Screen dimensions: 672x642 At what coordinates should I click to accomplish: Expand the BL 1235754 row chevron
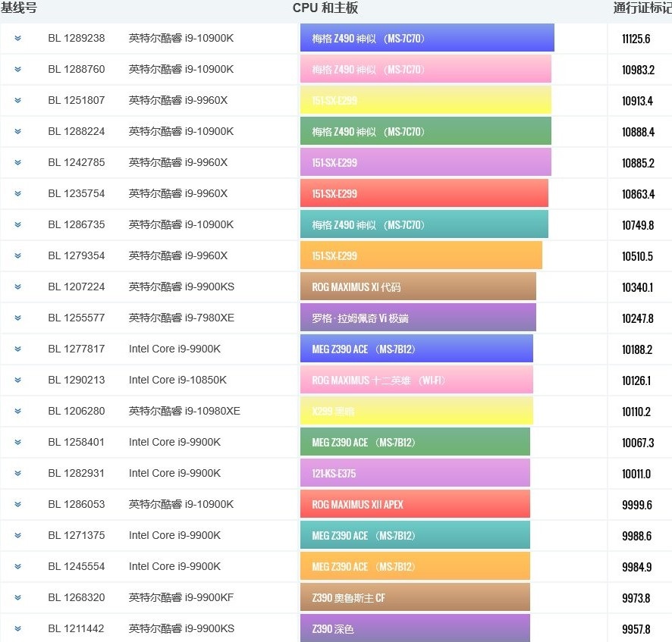click(17, 193)
